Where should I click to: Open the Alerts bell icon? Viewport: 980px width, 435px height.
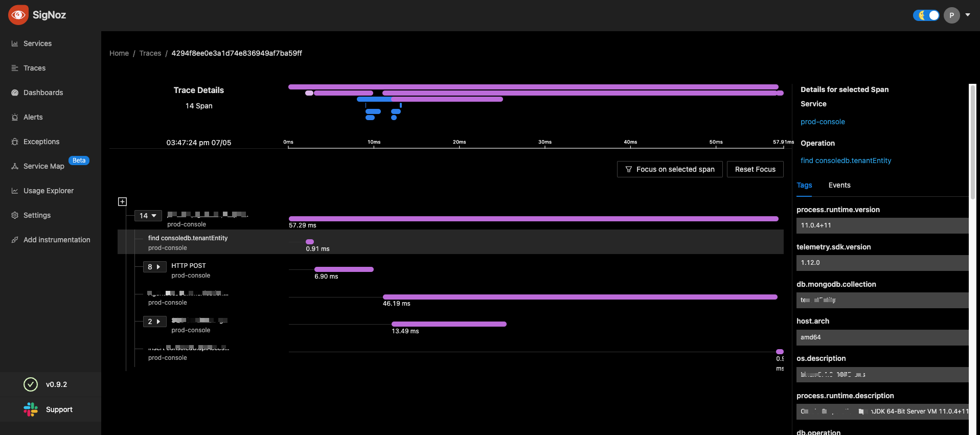pos(15,117)
